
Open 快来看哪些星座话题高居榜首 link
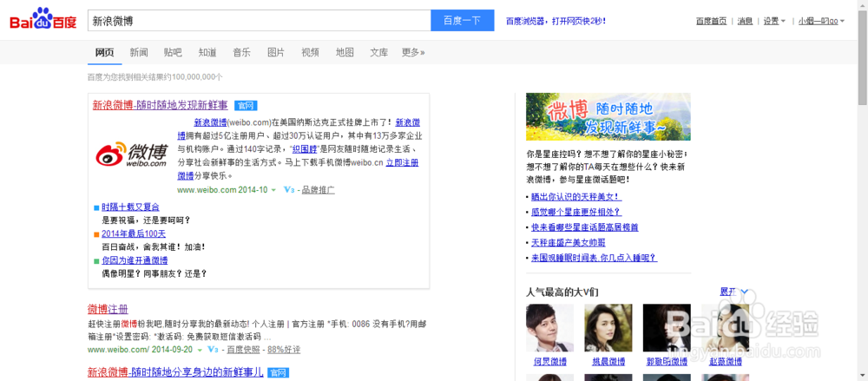coord(585,227)
